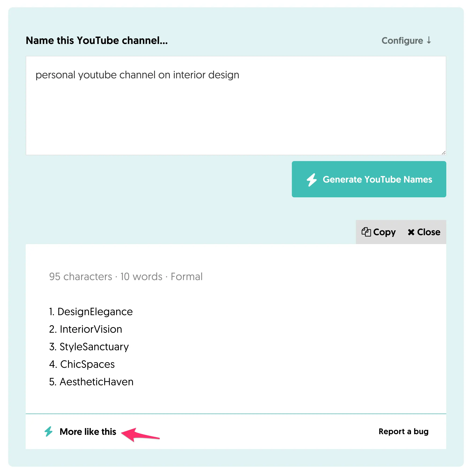Open the Report a bug link
This screenshot has height=476, width=472.
[x=403, y=432]
